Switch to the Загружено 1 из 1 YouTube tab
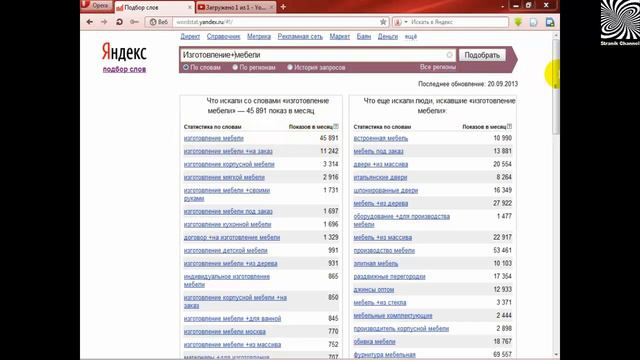Image resolution: width=640 pixels, height=360 pixels. 236,7
